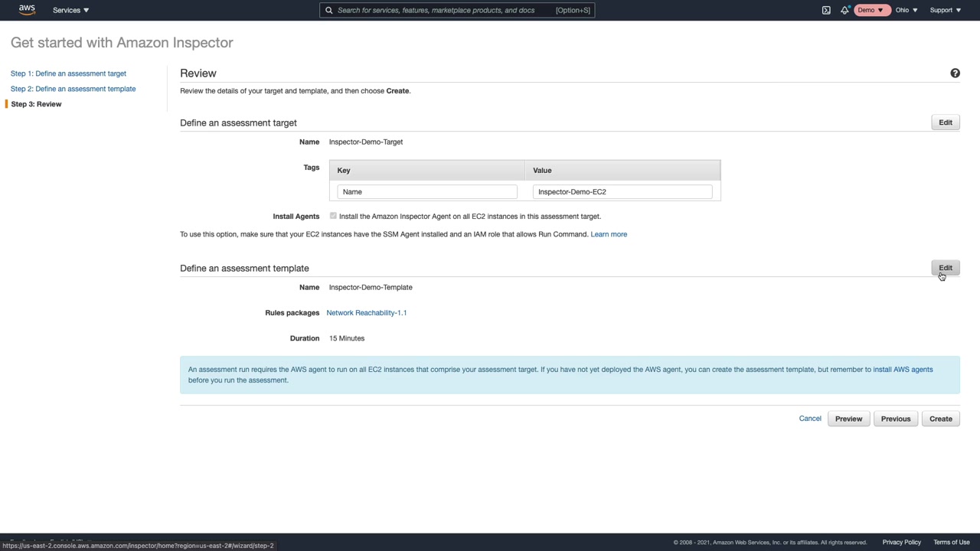Click the Define an assessment target heading
Screen dimensions: 980x551
pyautogui.click(x=238, y=122)
